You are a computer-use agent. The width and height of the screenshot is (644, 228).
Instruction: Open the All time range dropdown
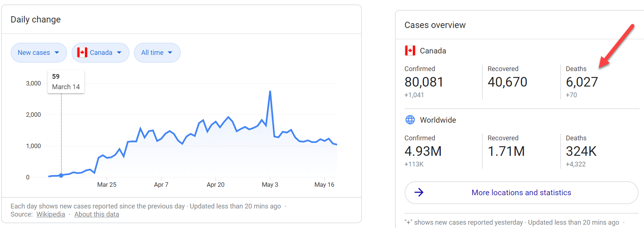click(157, 53)
